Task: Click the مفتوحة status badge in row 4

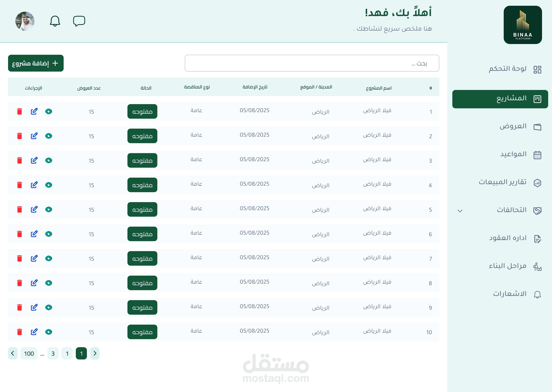Action: 142,185
